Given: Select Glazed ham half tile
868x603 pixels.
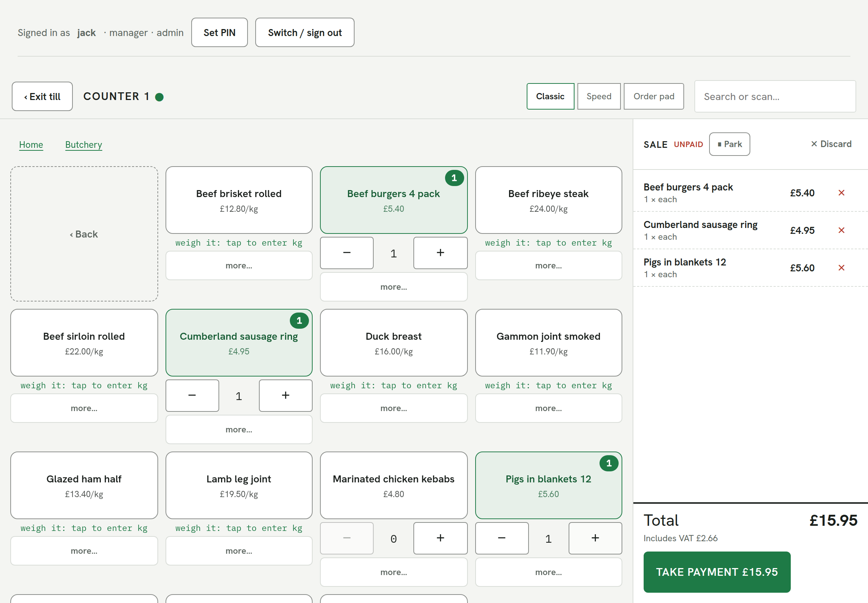Looking at the screenshot, I should (84, 485).
